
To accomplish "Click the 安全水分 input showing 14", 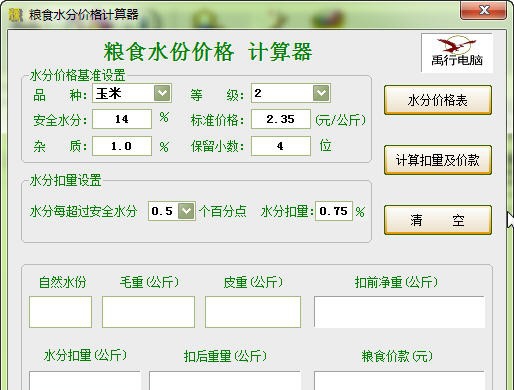I will click(122, 119).
